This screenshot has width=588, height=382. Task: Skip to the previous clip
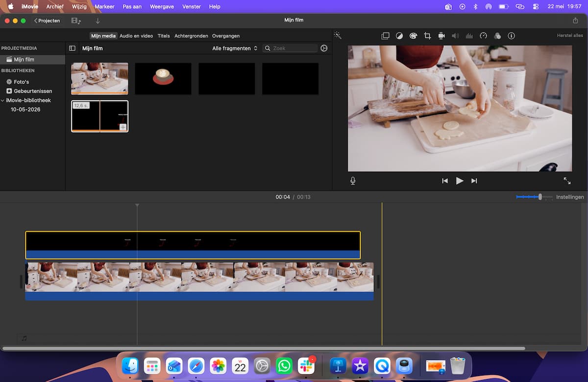(445, 181)
